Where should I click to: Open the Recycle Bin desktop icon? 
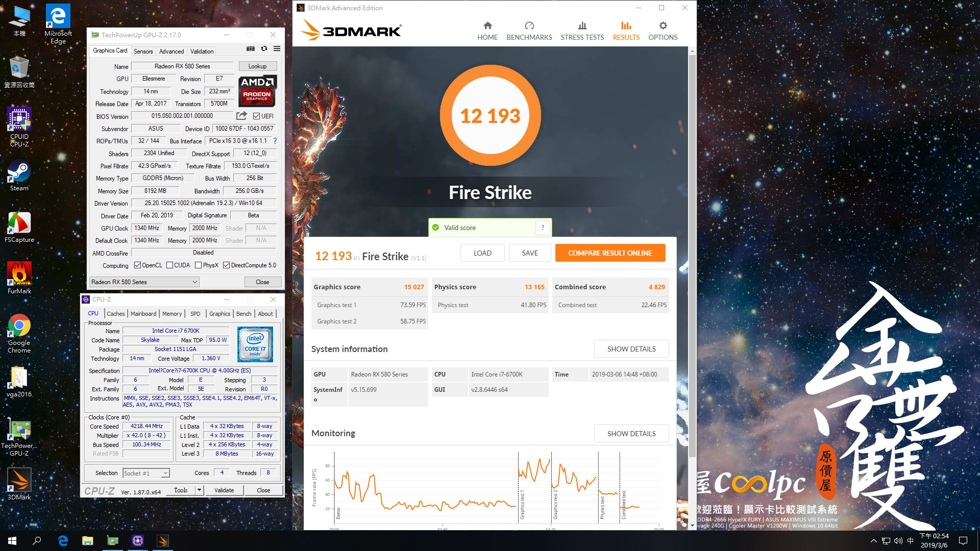click(x=19, y=72)
